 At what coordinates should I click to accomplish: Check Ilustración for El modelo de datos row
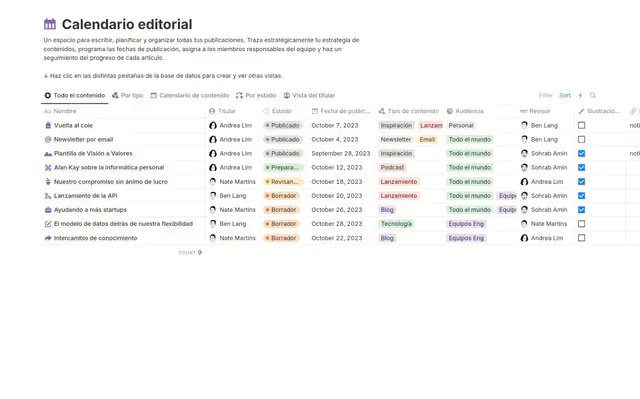point(582,224)
